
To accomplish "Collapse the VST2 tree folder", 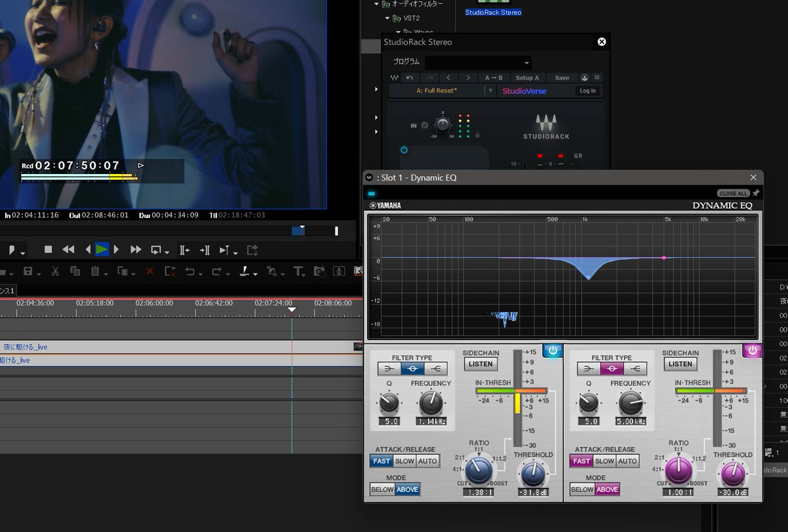I will tap(387, 18).
